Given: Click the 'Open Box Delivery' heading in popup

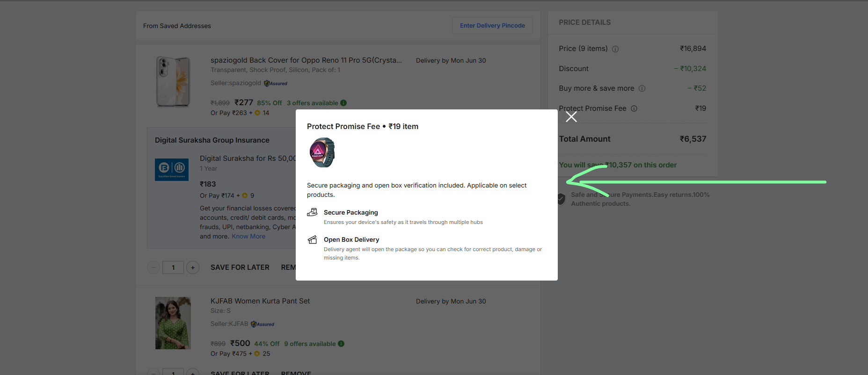Looking at the screenshot, I should click(351, 239).
